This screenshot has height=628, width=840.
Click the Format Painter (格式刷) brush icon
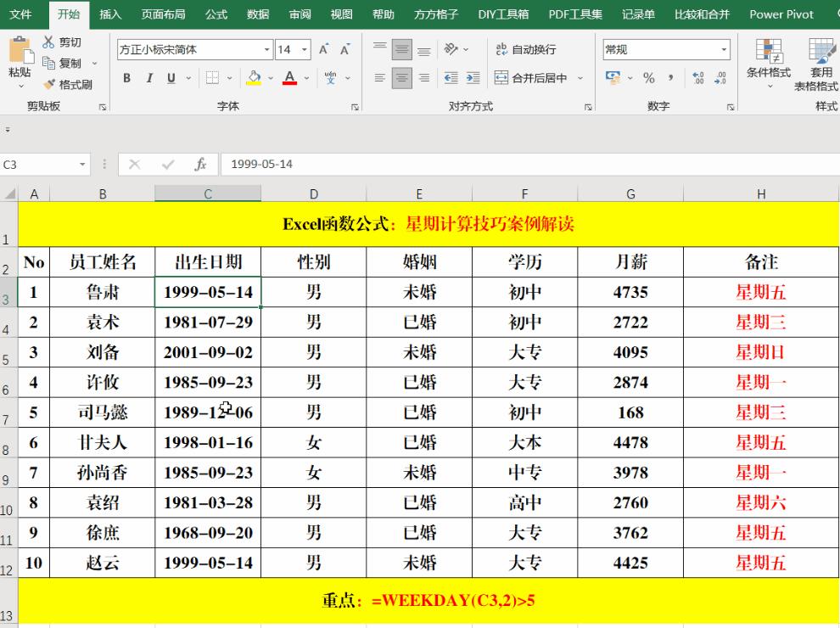pos(49,84)
